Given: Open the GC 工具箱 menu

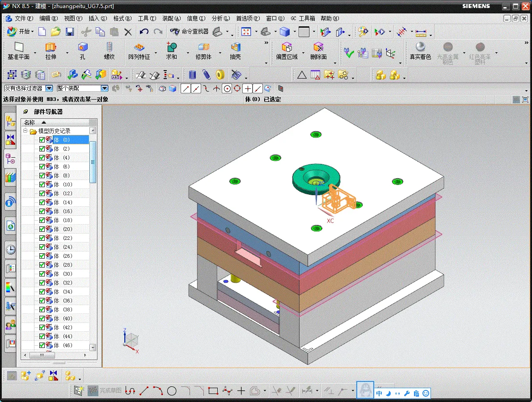Looking at the screenshot, I should 303,18.
